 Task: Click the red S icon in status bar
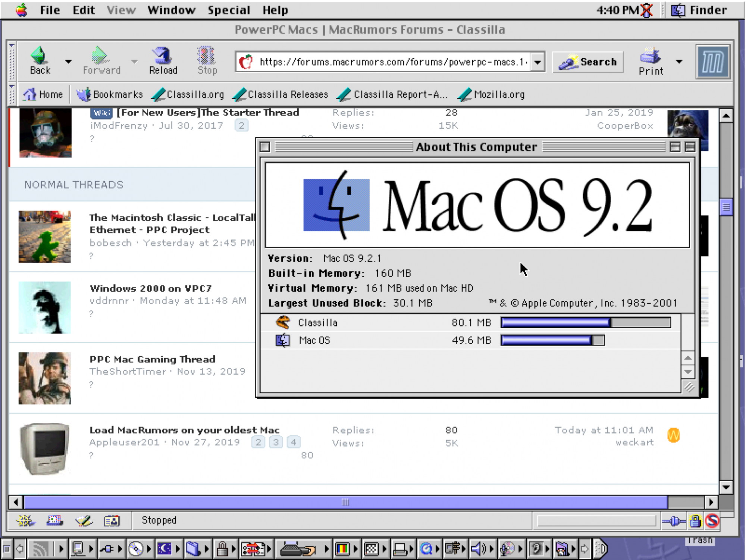tap(712, 521)
